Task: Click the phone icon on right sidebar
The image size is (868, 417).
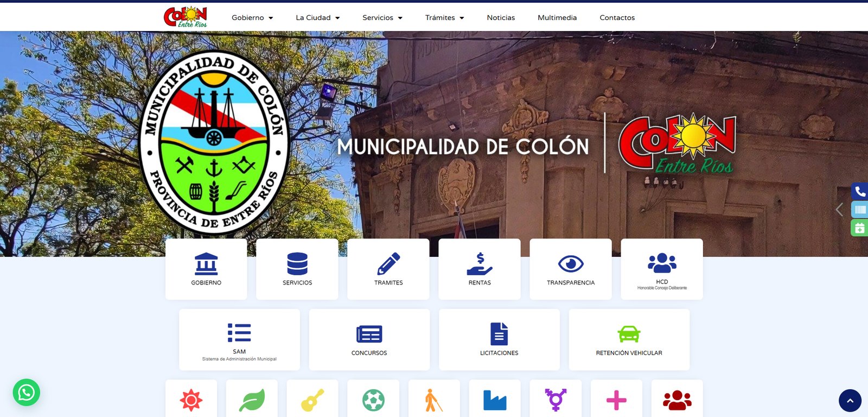Action: coord(860,191)
